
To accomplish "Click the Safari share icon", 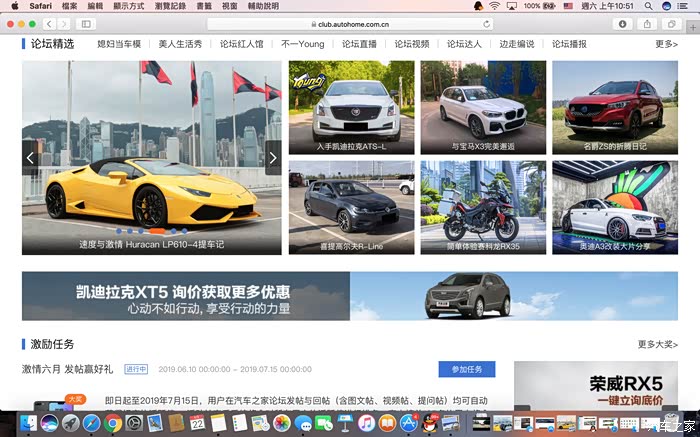I will click(649, 23).
